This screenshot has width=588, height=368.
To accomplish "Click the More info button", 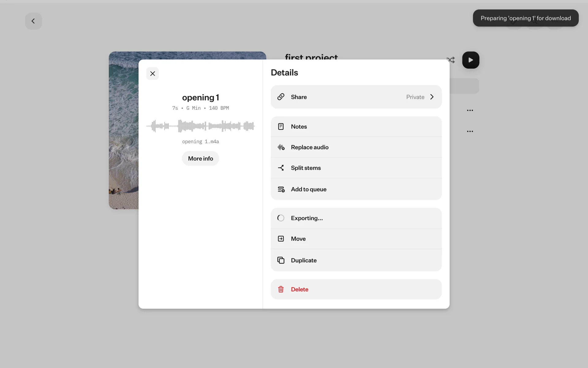I will [200, 159].
